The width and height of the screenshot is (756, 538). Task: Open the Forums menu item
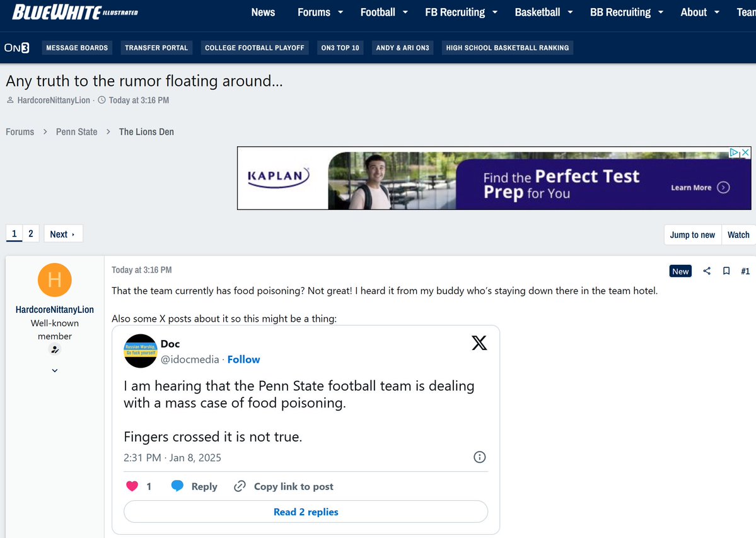pyautogui.click(x=314, y=12)
